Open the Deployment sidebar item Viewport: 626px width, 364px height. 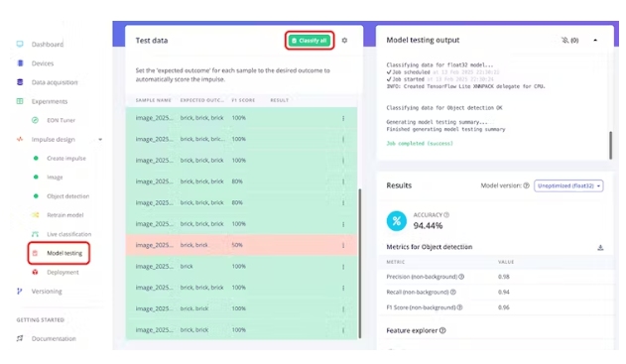pos(63,272)
